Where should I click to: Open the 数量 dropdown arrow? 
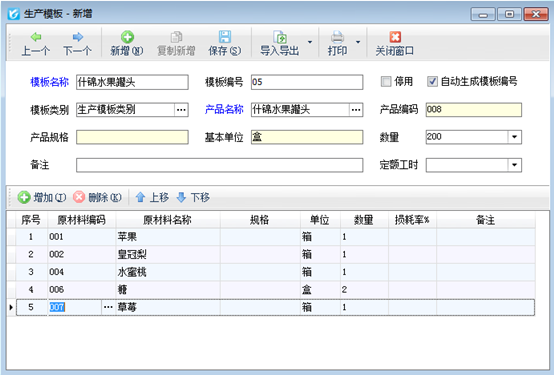tap(514, 137)
